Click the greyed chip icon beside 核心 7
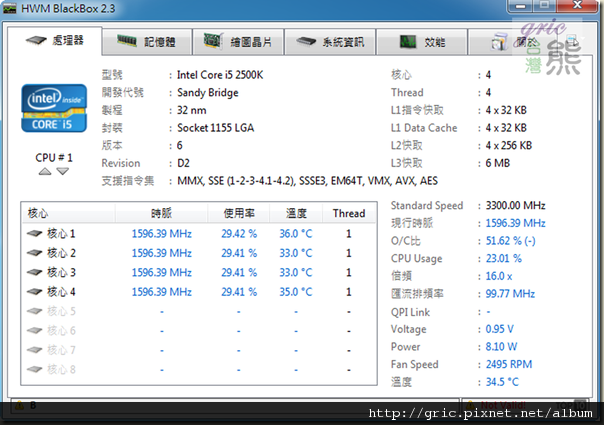Screen dimensions: 604x425 pyautogui.click(x=35, y=350)
